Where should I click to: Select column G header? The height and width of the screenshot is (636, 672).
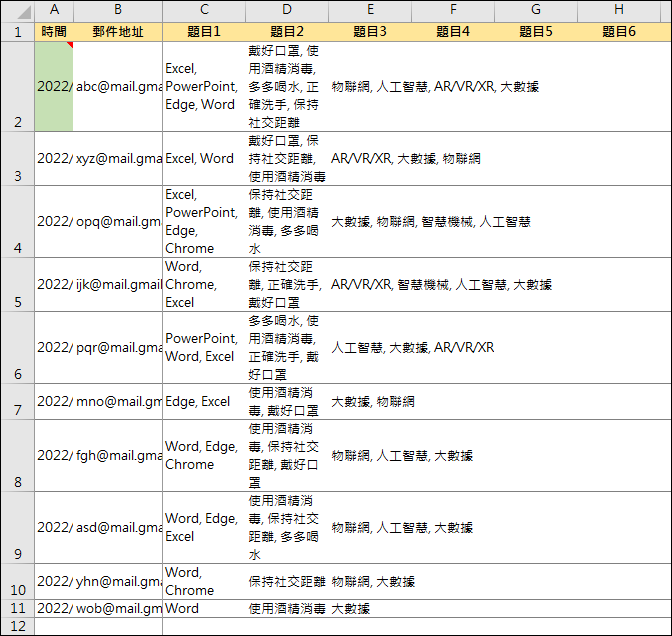click(536, 11)
